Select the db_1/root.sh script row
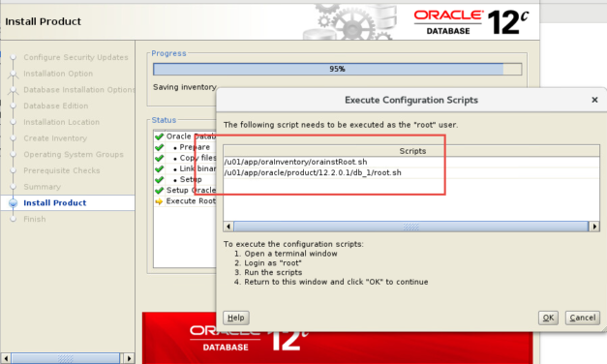Viewport: 607px width, 364px height. (x=411, y=172)
